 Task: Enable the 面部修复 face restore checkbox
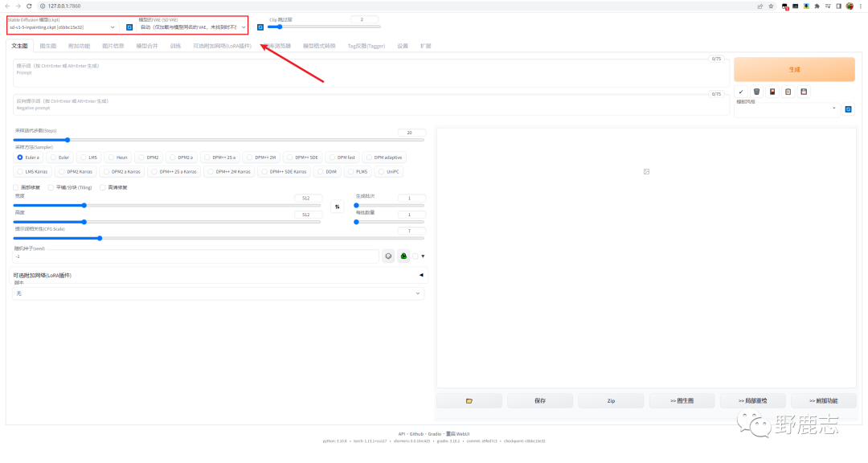tap(16, 188)
